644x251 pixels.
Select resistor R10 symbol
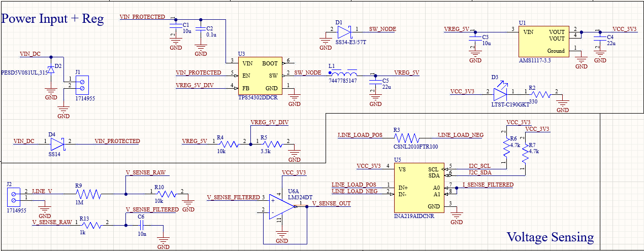pyautogui.click(x=166, y=194)
